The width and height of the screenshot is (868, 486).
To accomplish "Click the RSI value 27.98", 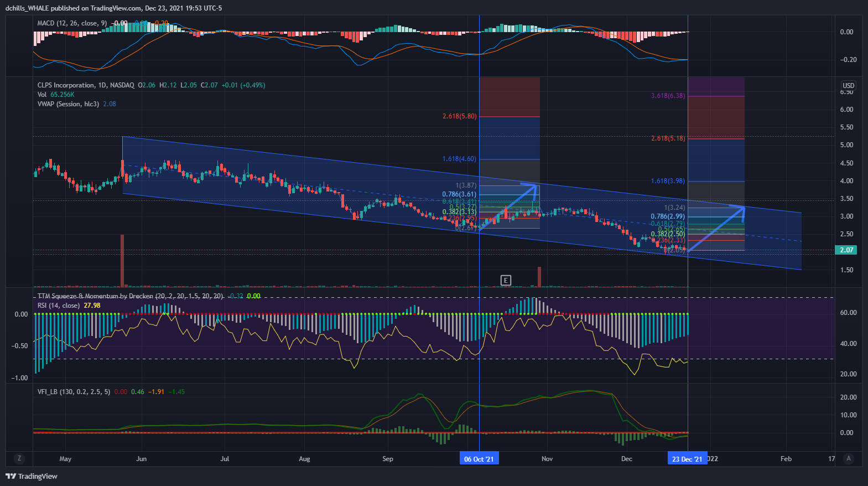I will 92,306.
